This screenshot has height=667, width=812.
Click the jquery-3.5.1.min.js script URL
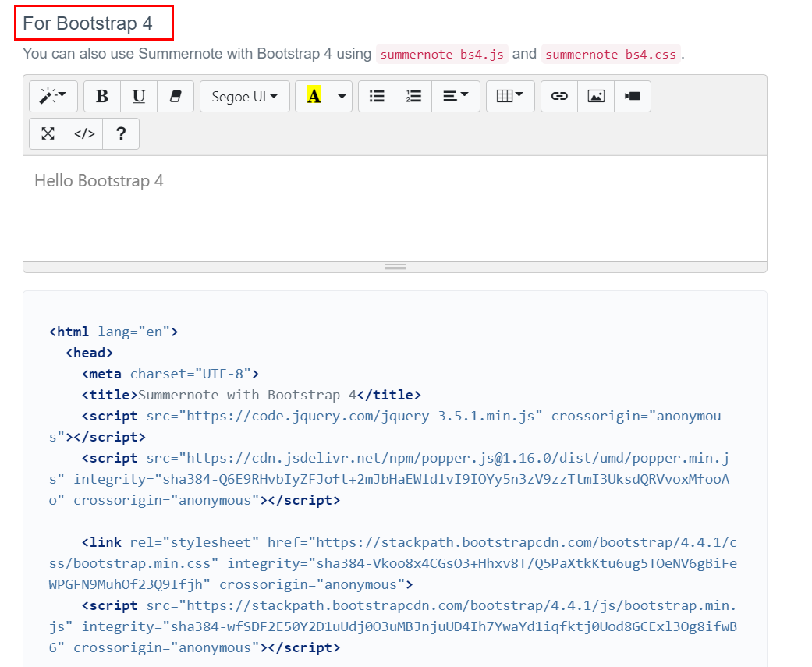(x=360, y=417)
